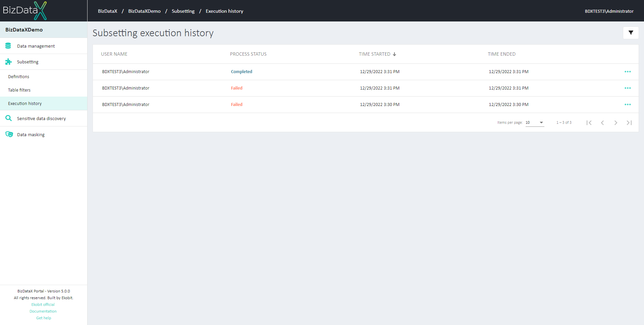Open Ekobit official link
Screen dimensions: 644x325
[x=43, y=305]
